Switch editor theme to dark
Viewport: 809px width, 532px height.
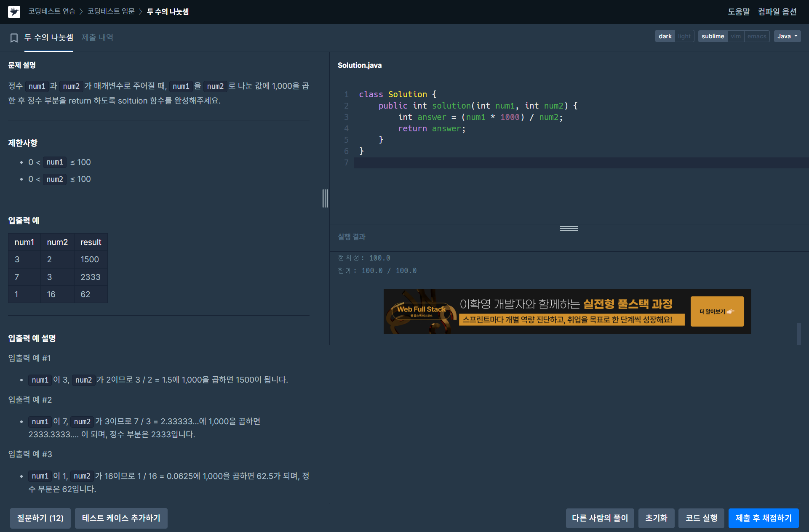pyautogui.click(x=665, y=36)
